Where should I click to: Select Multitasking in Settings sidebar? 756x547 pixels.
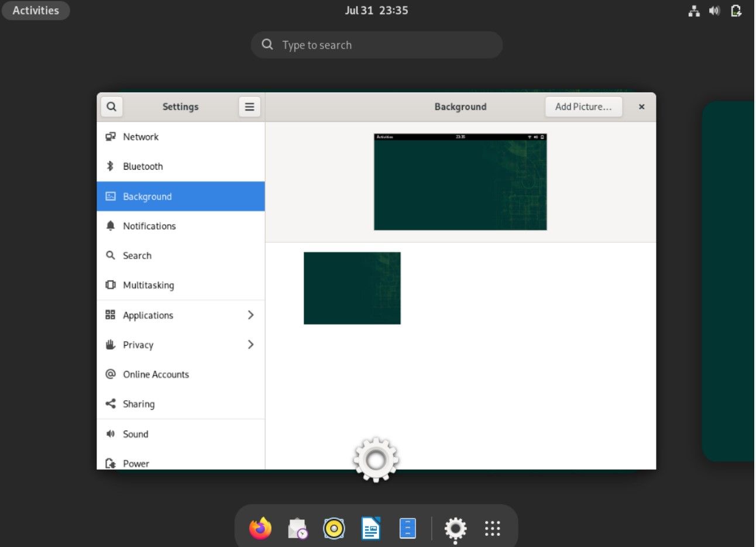[181, 285]
